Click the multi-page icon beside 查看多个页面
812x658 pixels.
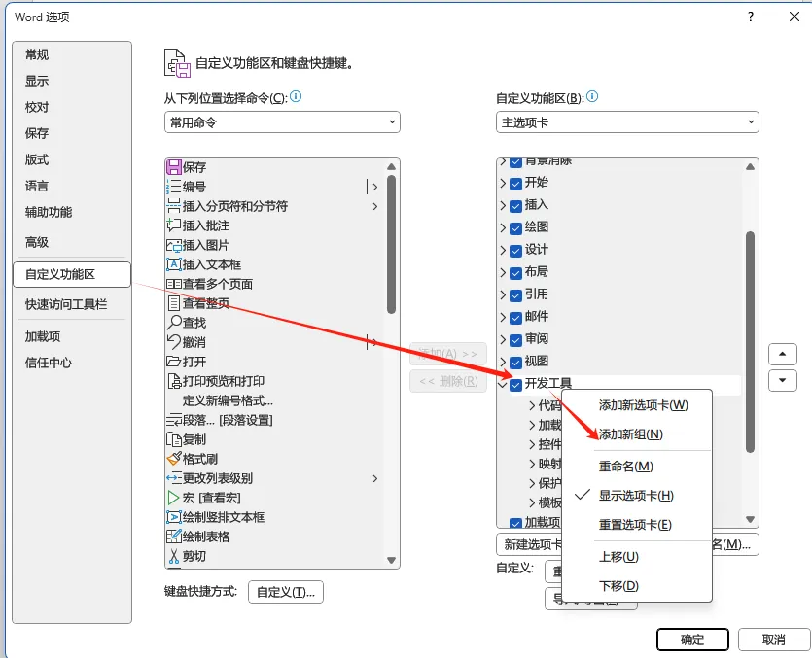click(x=174, y=284)
